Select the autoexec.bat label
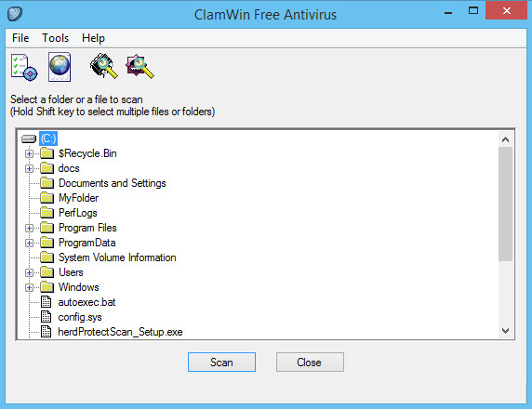Image resolution: width=532 pixels, height=409 pixels. click(x=86, y=302)
